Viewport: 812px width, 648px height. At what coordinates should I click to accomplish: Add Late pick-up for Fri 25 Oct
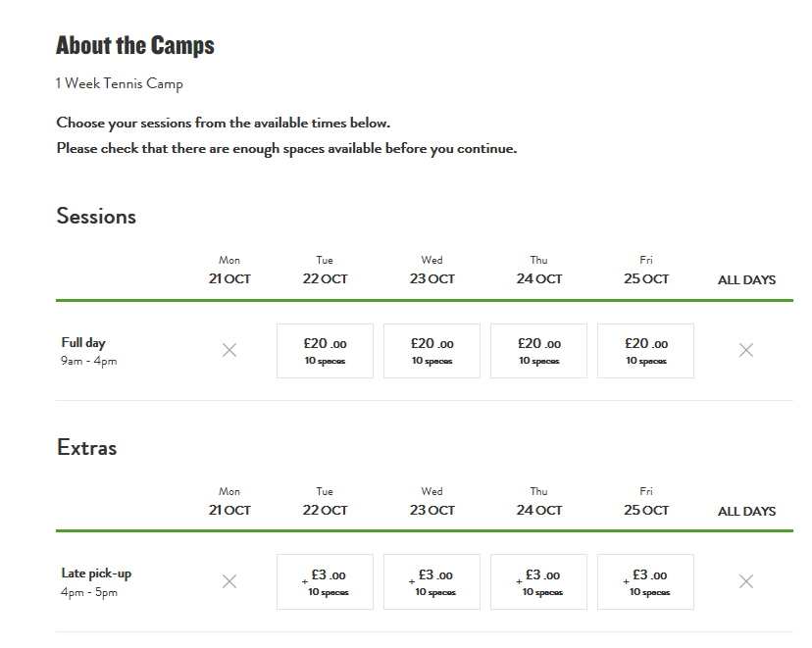pyautogui.click(x=645, y=582)
